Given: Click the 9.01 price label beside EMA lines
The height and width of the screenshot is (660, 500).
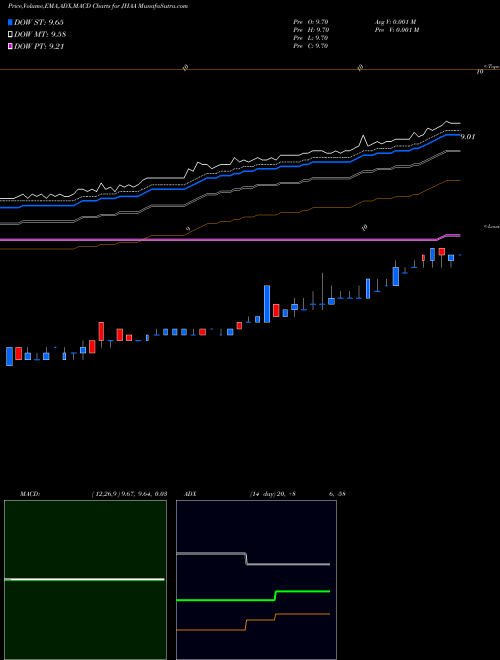Looking at the screenshot, I should click(x=468, y=137).
